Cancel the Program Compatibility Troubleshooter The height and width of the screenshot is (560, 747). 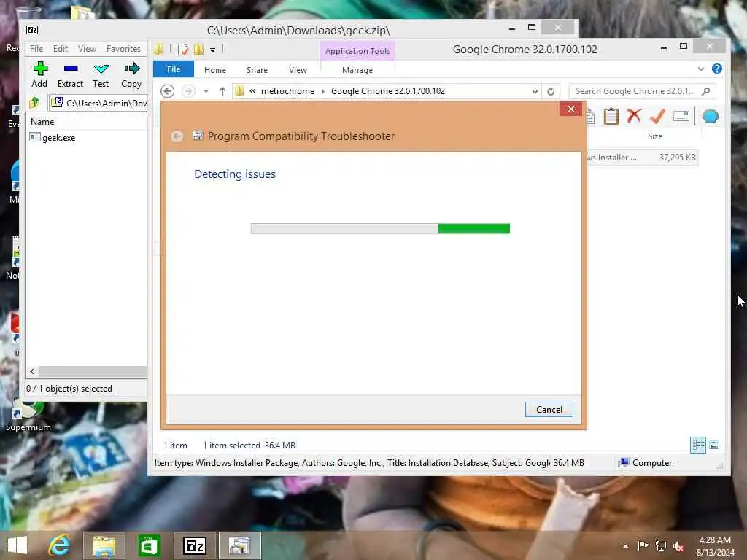coord(549,410)
